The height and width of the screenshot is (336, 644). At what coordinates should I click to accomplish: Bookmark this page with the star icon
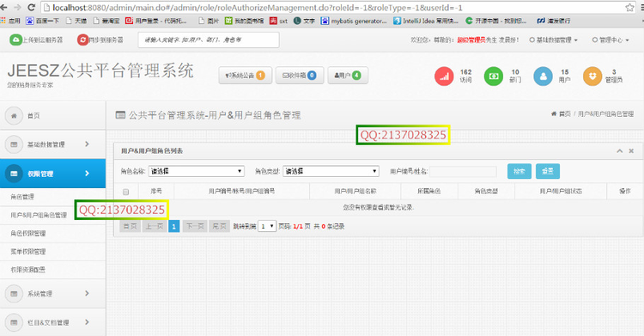tap(629, 8)
